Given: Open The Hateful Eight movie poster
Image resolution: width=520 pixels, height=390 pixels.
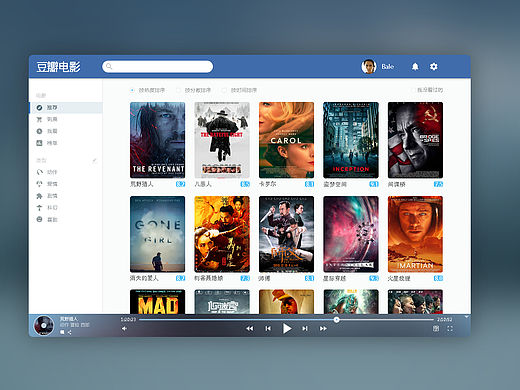Looking at the screenshot, I should coord(222,140).
